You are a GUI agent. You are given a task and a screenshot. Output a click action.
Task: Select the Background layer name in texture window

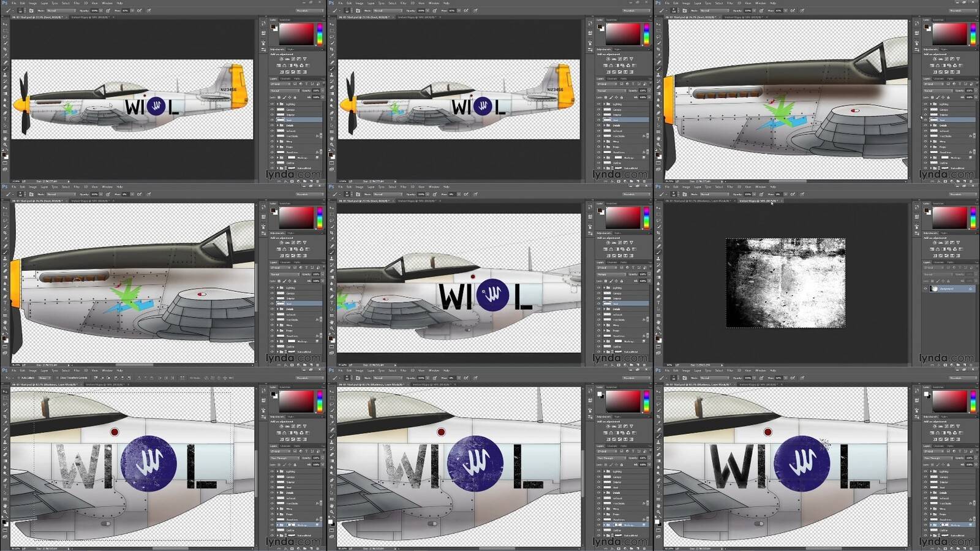(948, 288)
